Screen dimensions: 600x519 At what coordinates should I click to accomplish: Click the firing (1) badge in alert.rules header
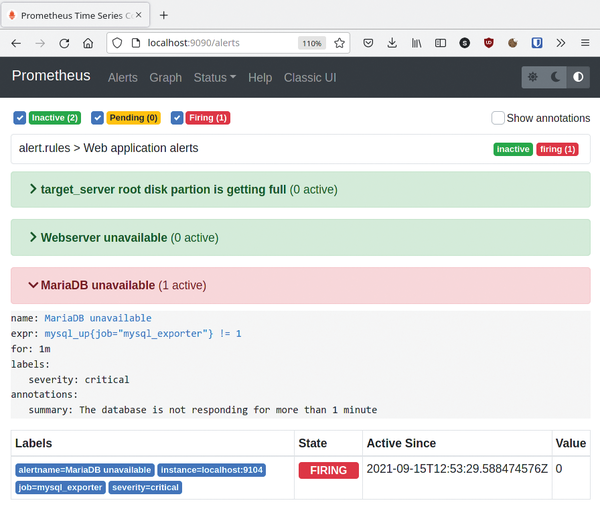(x=558, y=149)
